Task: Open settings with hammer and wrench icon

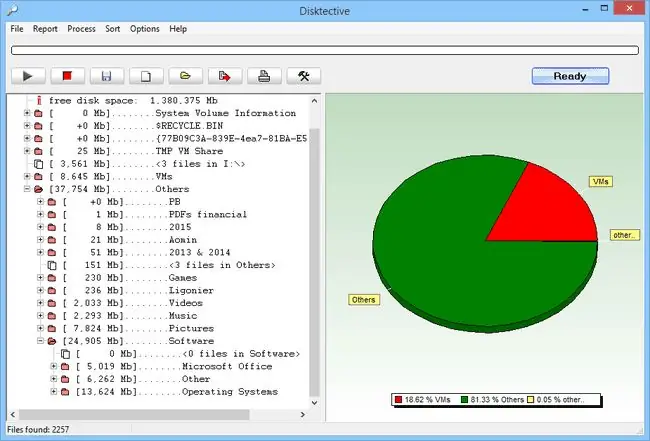Action: click(x=303, y=76)
